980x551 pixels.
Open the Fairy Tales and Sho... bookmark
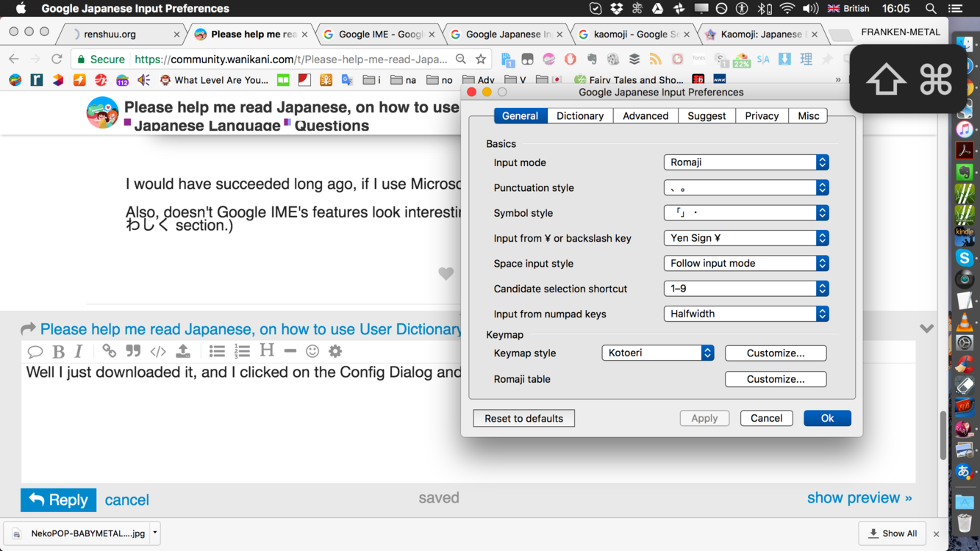tap(629, 79)
